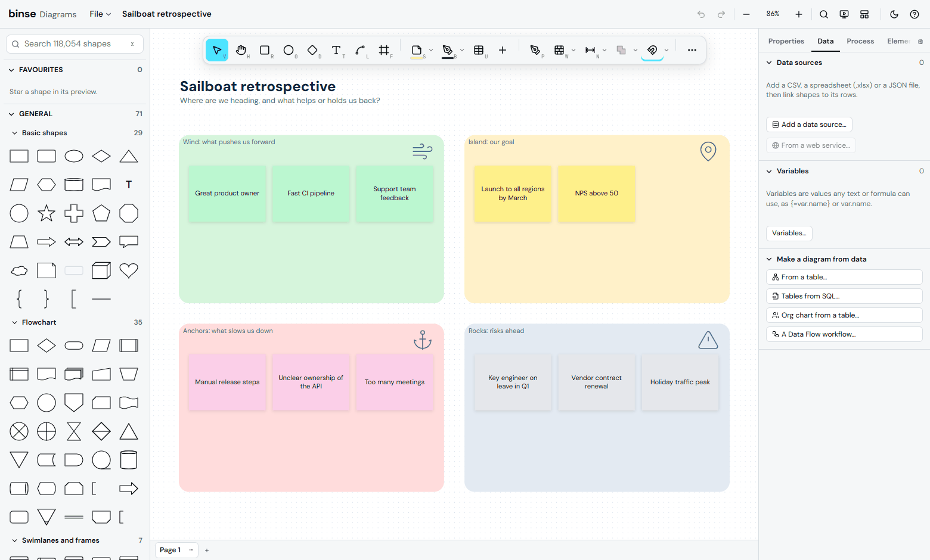Collapse Make a diagram from data section
Screen dimensions: 930x560
point(769,259)
